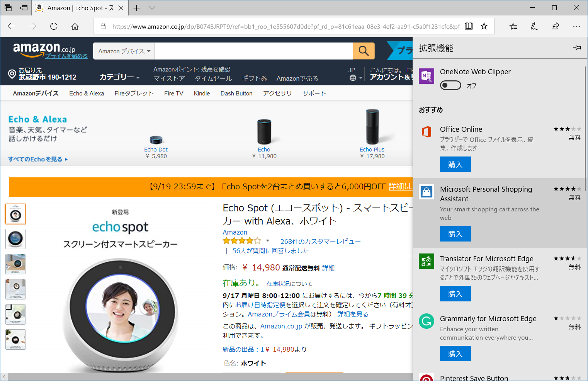The height and width of the screenshot is (381, 588).
Task: Pin the extensions pane
Action: coord(577,48)
